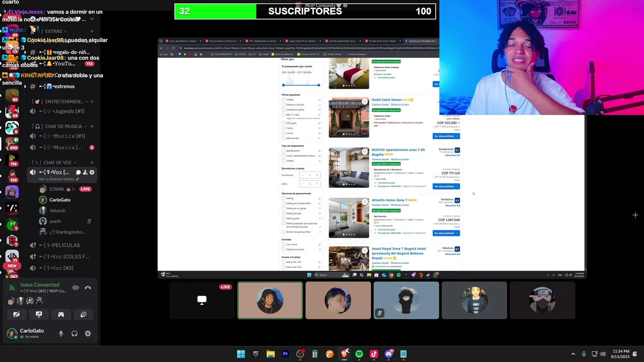Check Baño privado filter in stream

pyautogui.click(x=283, y=138)
